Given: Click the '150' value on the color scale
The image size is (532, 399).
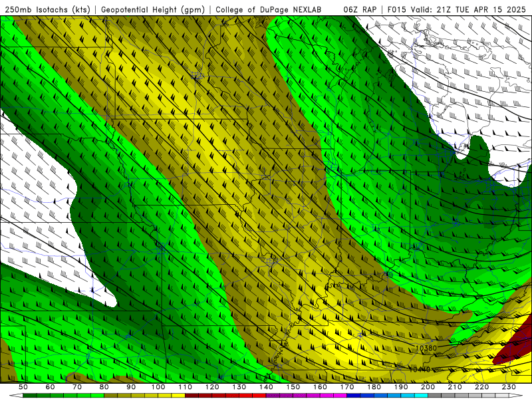Looking at the screenshot, I should (293, 387).
